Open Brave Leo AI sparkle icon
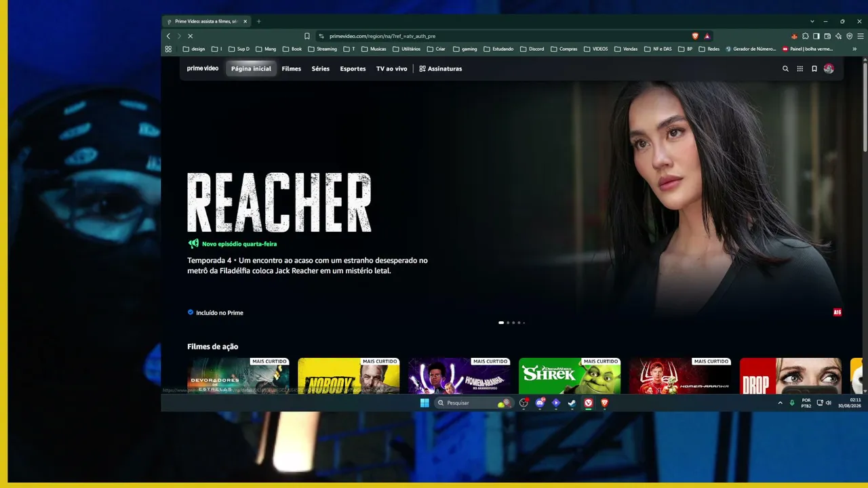 (x=838, y=36)
